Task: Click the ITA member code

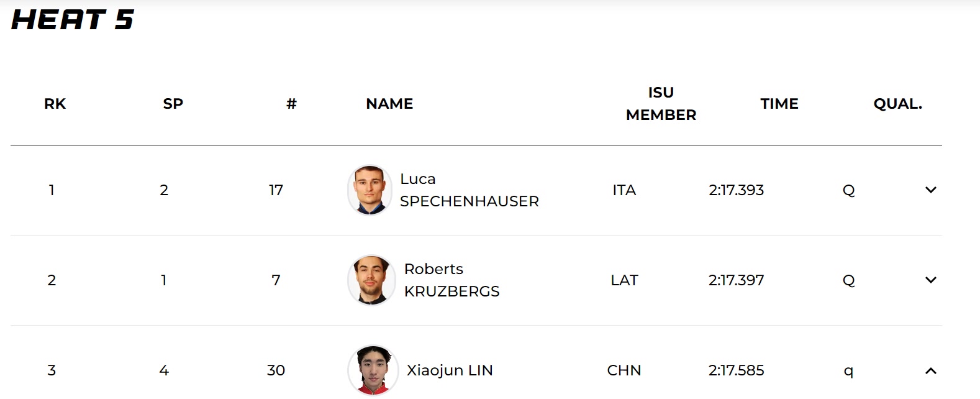Action: [624, 190]
